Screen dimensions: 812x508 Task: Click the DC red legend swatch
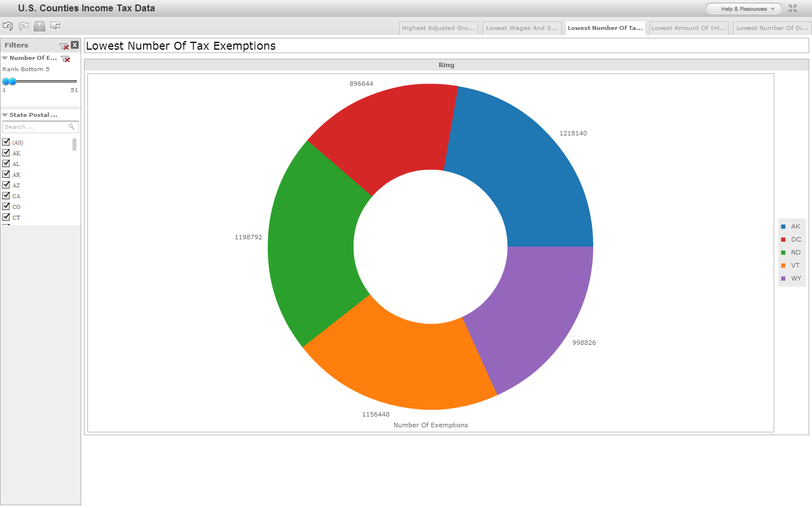coord(783,240)
